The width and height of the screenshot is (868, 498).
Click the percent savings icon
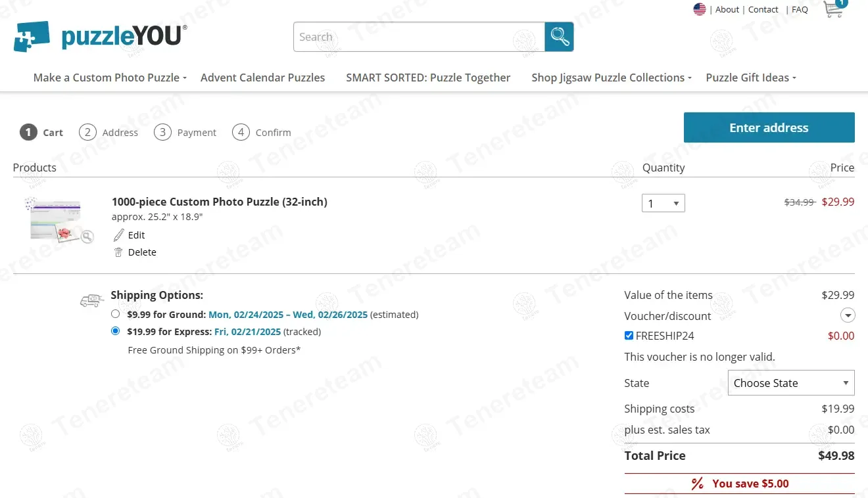point(698,484)
